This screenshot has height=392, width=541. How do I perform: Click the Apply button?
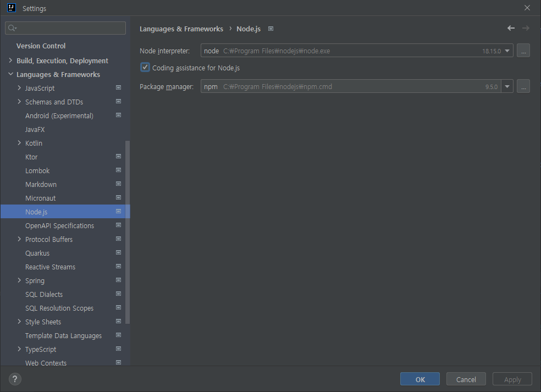coord(512,379)
